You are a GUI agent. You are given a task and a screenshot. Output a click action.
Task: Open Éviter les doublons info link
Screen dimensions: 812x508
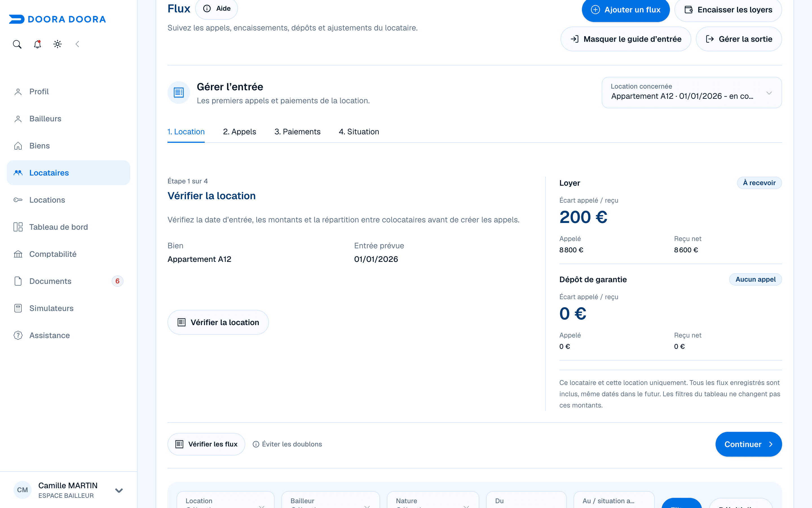287,444
